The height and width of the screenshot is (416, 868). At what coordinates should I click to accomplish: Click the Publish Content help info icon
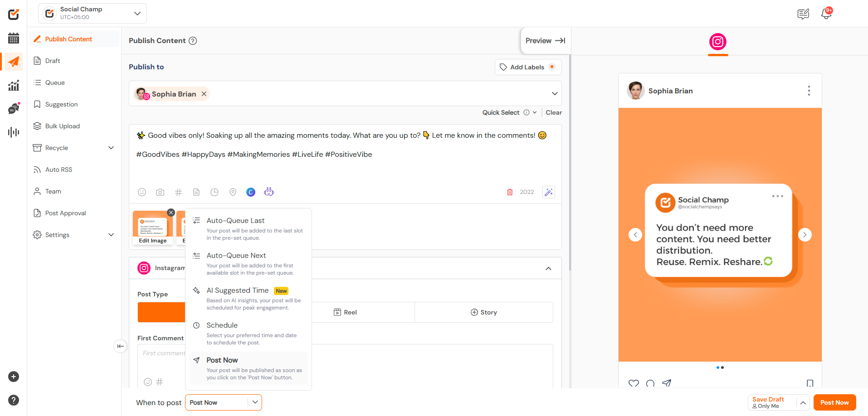click(x=193, y=41)
